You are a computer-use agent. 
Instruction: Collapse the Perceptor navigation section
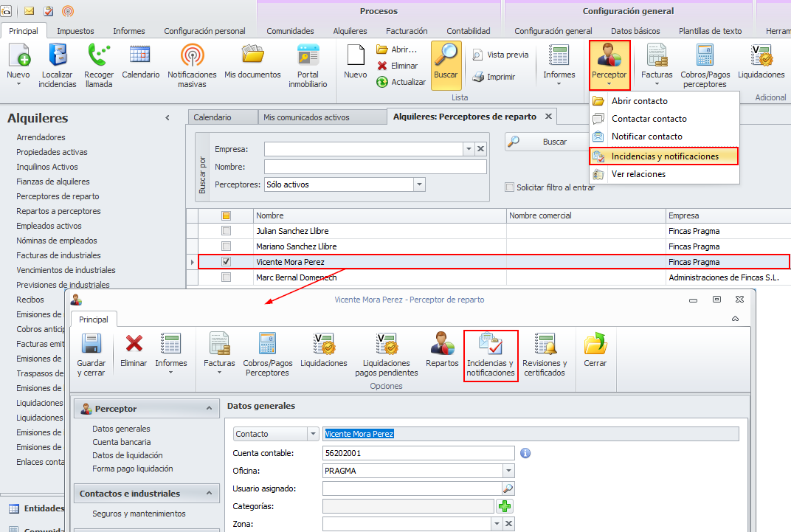(x=209, y=408)
